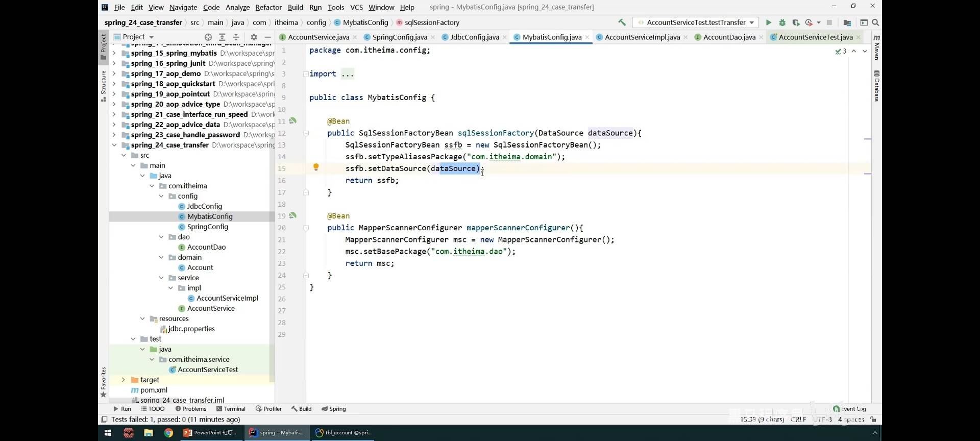Click the Spring bean gutter icon on line 11
980x441 pixels.
pyautogui.click(x=293, y=121)
